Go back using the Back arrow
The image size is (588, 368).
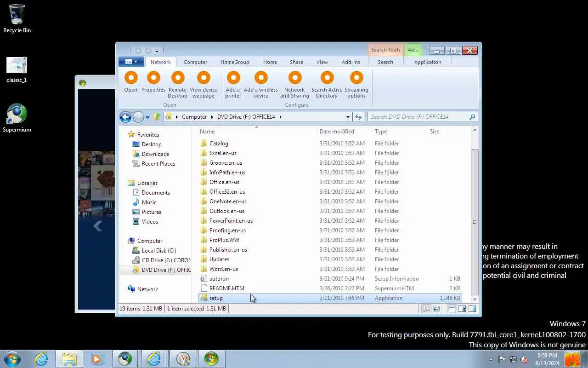[x=125, y=117]
